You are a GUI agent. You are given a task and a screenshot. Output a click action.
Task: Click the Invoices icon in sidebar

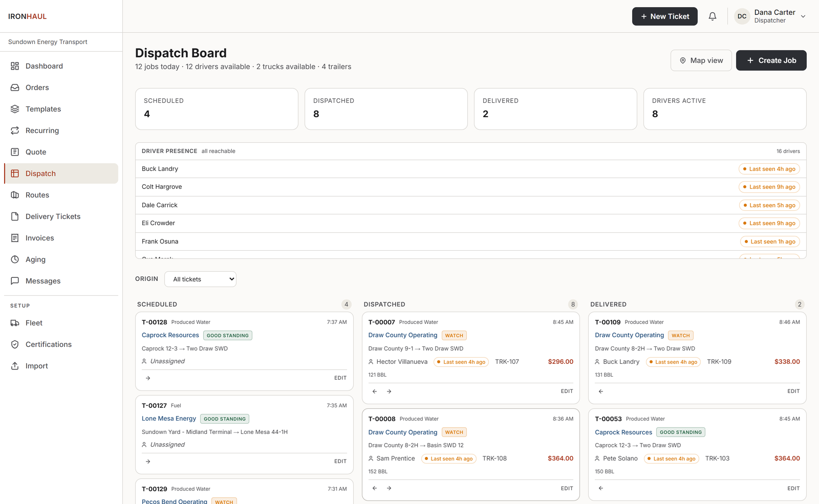(15, 238)
